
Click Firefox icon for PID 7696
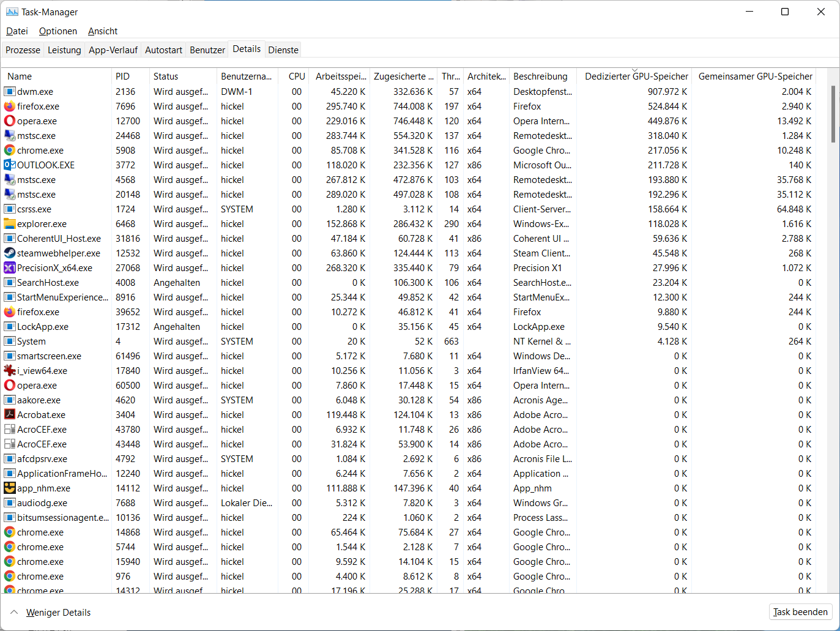click(10, 106)
